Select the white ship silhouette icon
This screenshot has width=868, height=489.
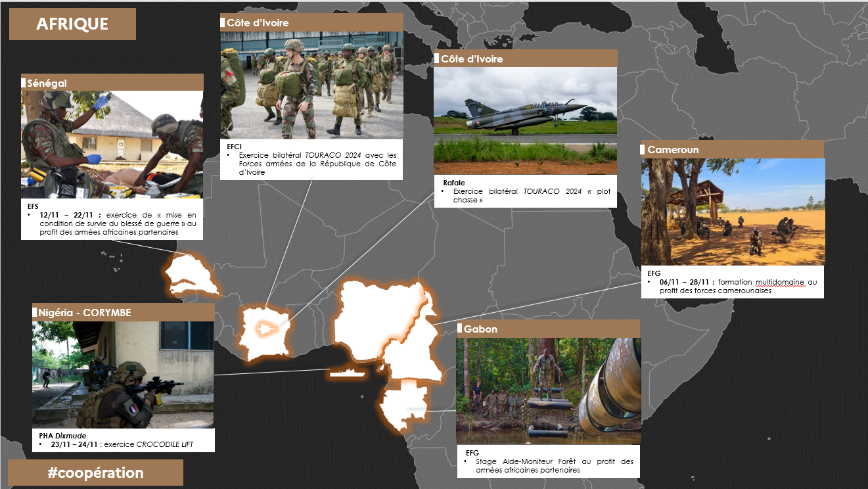[x=348, y=373]
